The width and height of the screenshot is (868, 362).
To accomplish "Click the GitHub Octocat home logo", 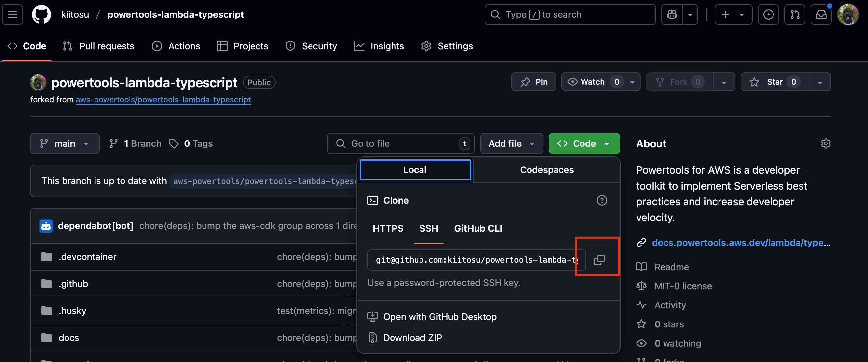I will coord(41,14).
